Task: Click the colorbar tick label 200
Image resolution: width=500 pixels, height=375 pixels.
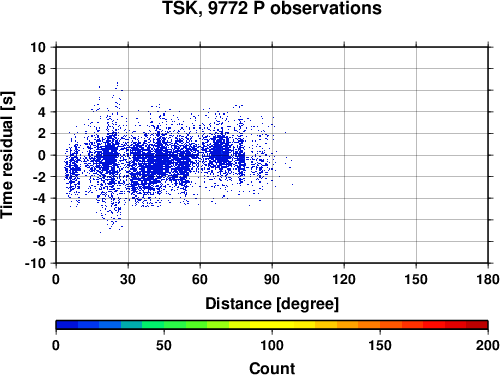Action: coord(487,345)
